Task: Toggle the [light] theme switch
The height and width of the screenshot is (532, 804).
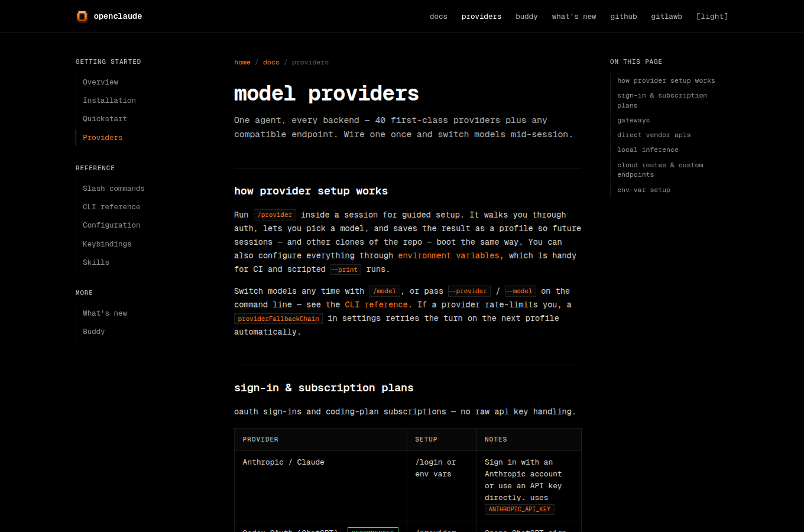Action: pos(712,17)
